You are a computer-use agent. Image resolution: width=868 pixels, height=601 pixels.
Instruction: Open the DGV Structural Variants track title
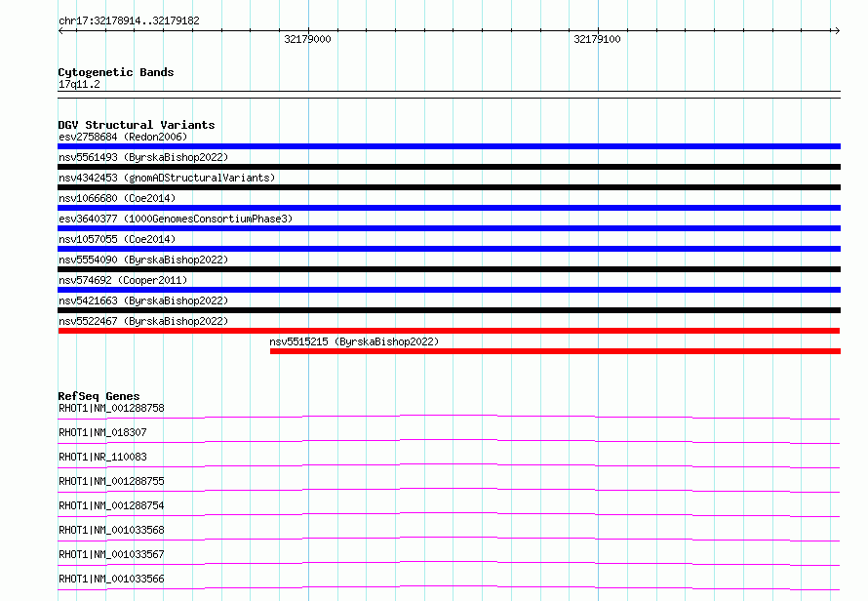tap(137, 125)
